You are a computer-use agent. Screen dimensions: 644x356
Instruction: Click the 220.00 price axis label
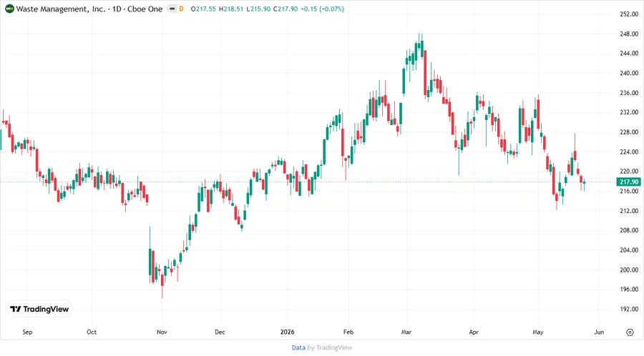[629, 171]
